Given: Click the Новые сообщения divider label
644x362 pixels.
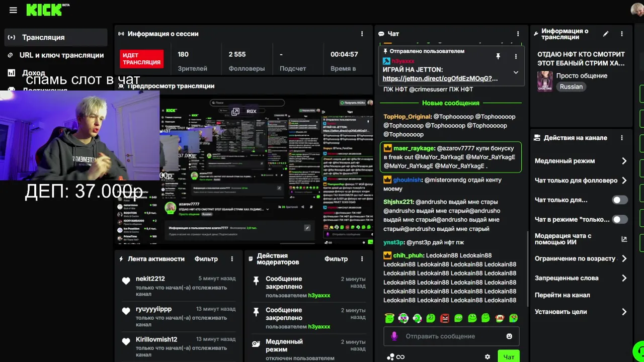Looking at the screenshot, I should point(451,103).
